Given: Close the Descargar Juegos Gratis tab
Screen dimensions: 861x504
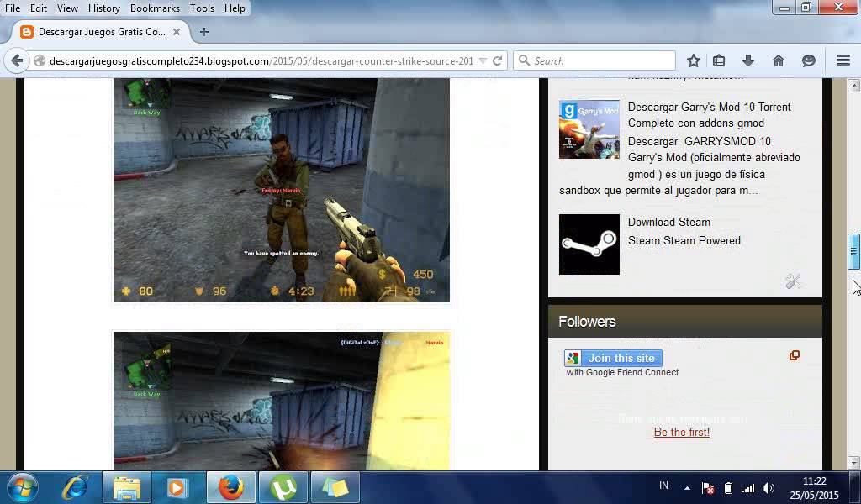Looking at the screenshot, I should pyautogui.click(x=177, y=32).
